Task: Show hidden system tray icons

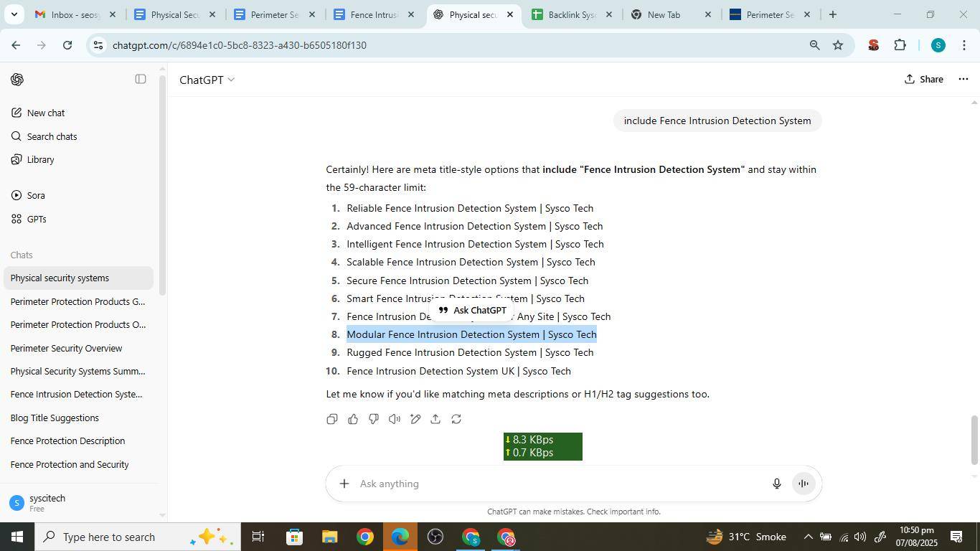Action: coord(808,537)
